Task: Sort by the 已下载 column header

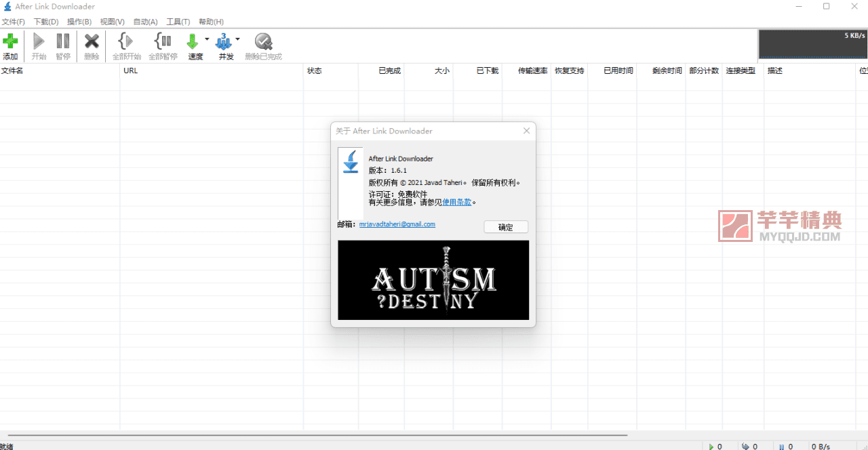Action: (477, 70)
